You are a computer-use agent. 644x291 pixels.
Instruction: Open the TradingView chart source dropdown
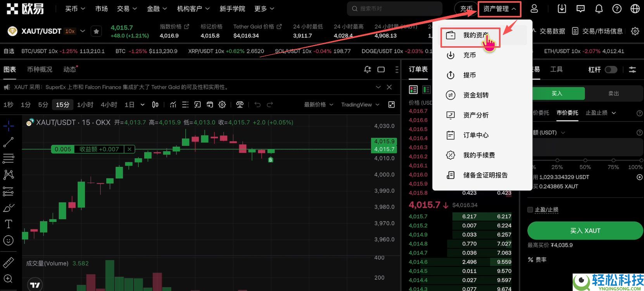360,105
